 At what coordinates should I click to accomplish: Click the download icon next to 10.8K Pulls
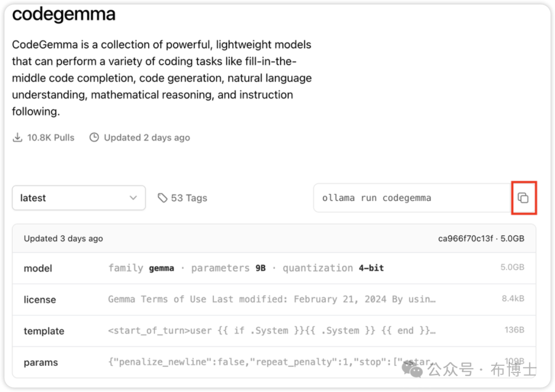[x=18, y=138]
